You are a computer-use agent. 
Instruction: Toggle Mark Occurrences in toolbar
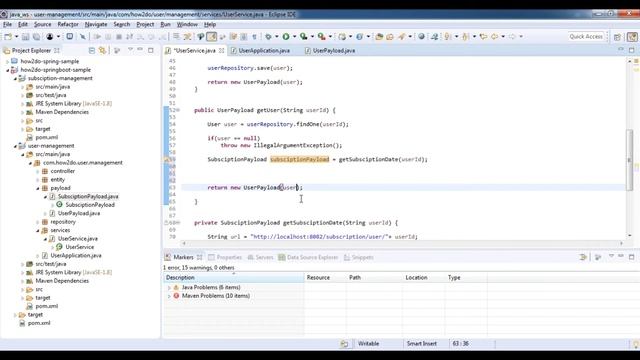(211, 37)
